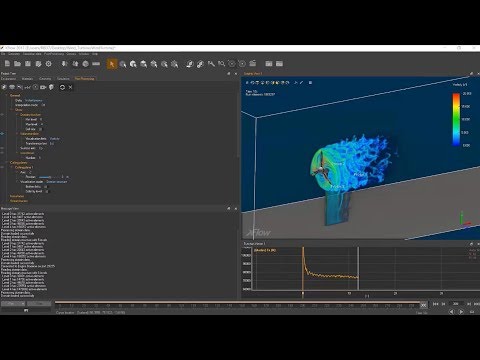Collapse the Show node in tree
Image resolution: width=480 pixels, height=360 pixels.
click(12, 110)
